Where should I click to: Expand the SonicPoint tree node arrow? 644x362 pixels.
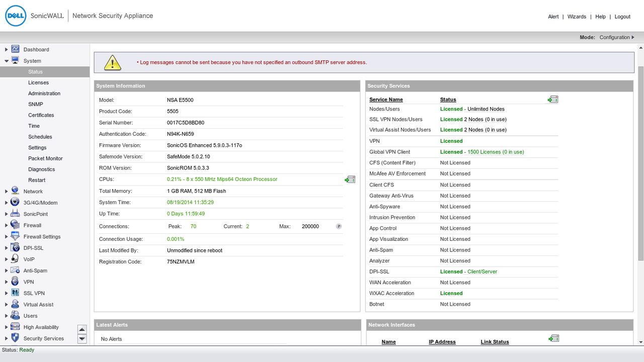click(7, 214)
